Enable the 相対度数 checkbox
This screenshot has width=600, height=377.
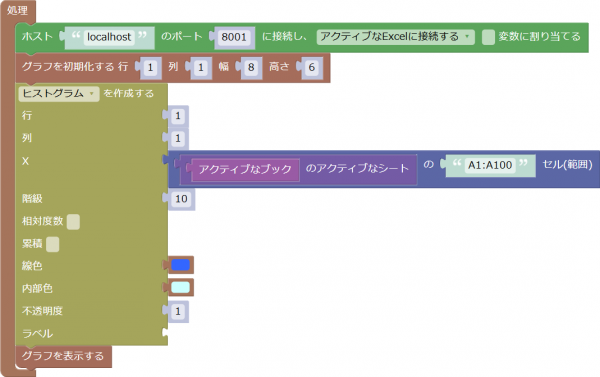point(73,222)
